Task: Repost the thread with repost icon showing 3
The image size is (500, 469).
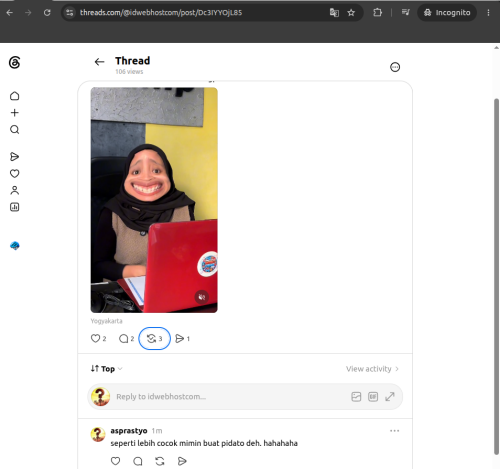Action: point(154,339)
